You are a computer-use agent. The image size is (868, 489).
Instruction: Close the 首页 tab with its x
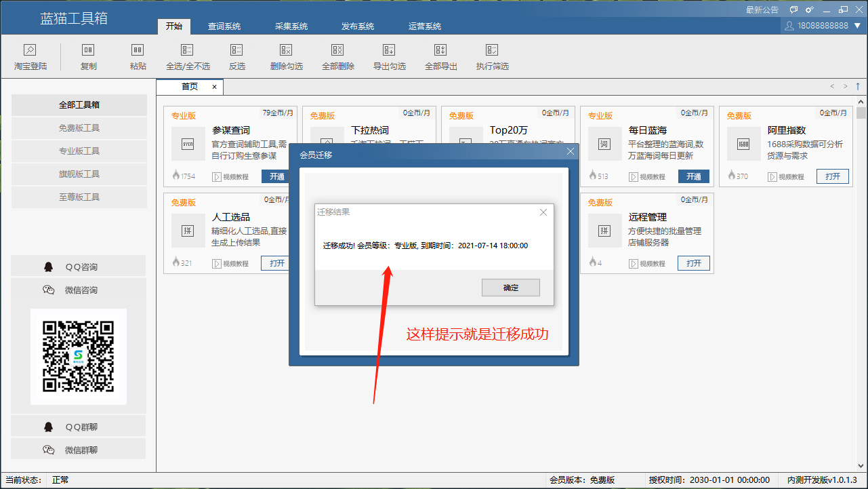pyautogui.click(x=214, y=87)
